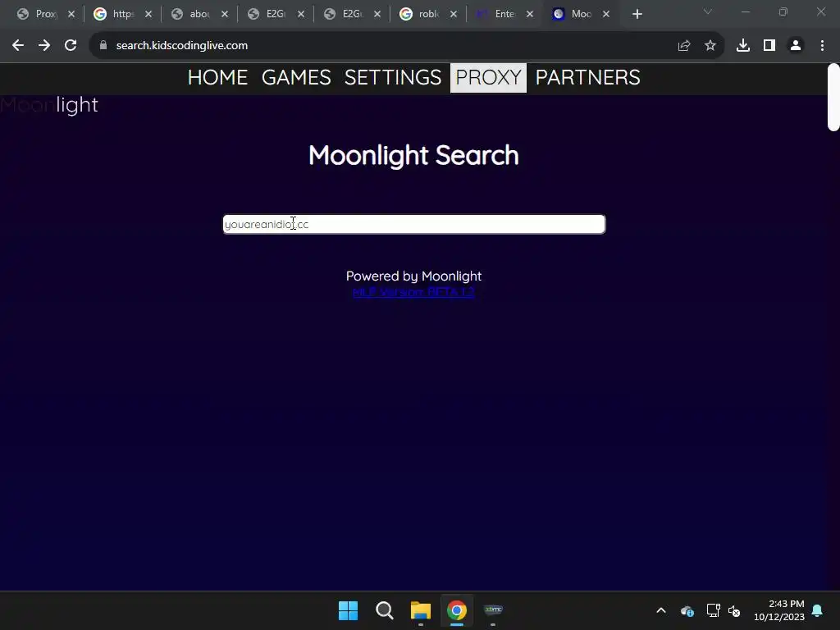Screen dimensions: 840x630
Task: Open the PARTNERS nav item
Action: point(587,78)
